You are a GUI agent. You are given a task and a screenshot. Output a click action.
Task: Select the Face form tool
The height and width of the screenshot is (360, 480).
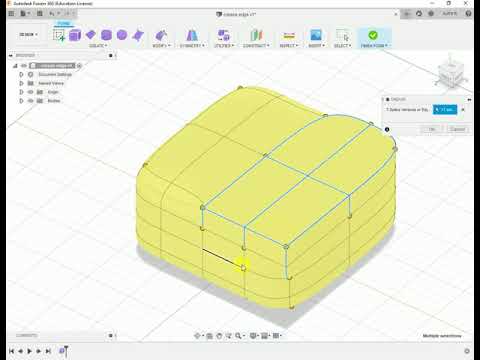pyautogui.click(x=138, y=35)
